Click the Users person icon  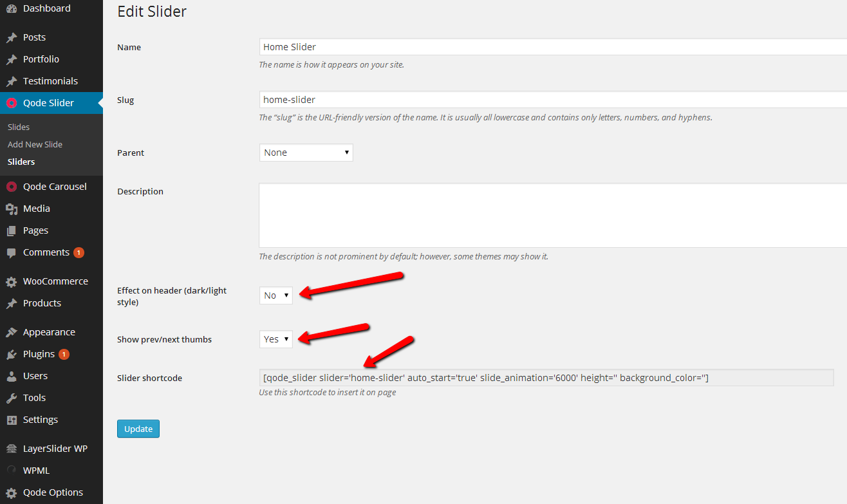point(12,377)
